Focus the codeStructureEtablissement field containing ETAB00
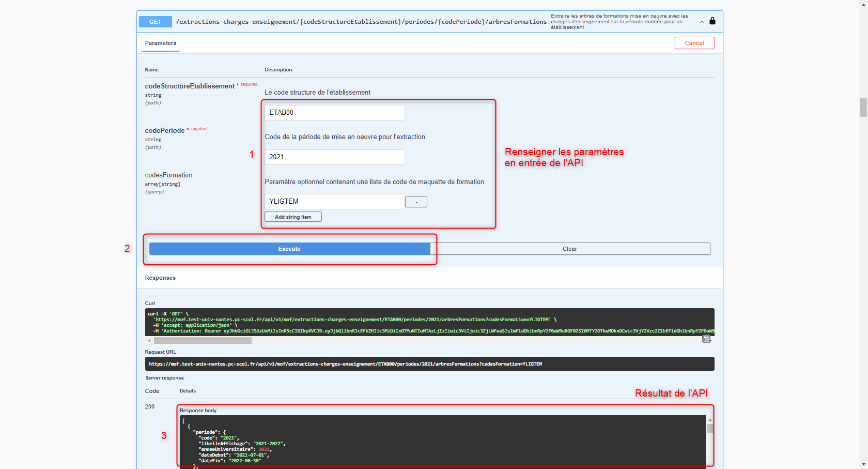 334,113
